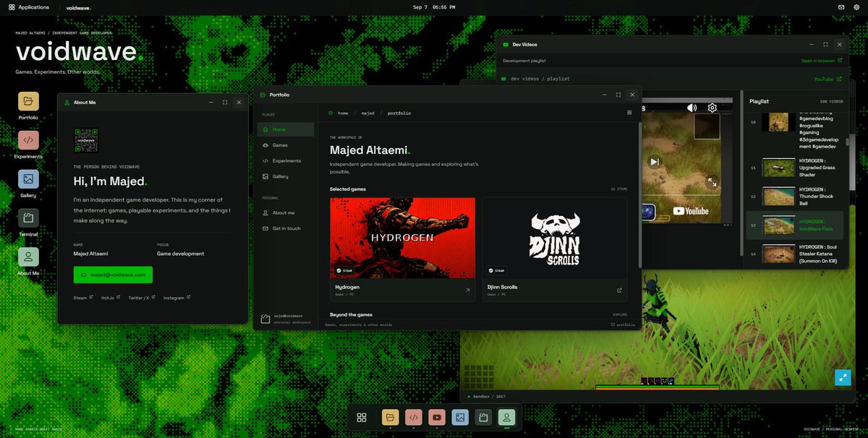Image resolution: width=868 pixels, height=438 pixels.
Task: Open the app grid launcher in dock
Action: [362, 417]
